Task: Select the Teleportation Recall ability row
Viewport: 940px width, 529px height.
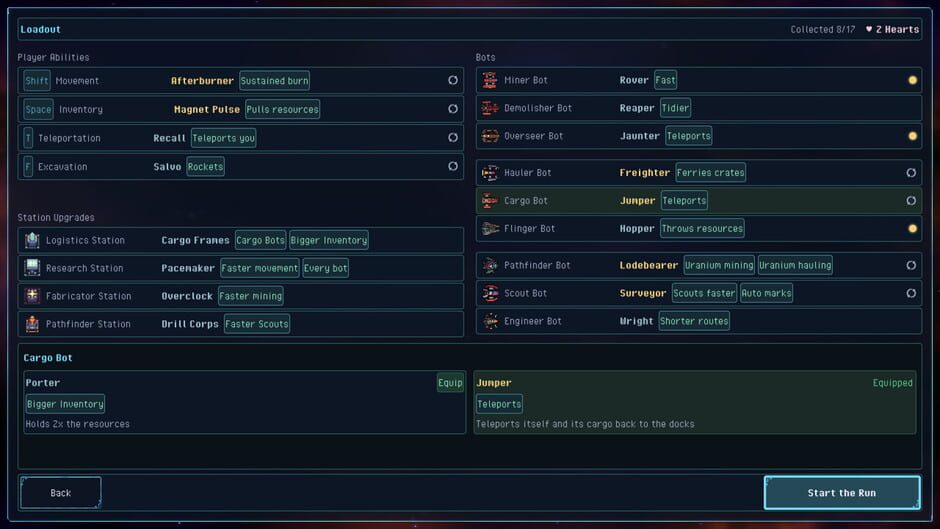Action: pos(241,138)
